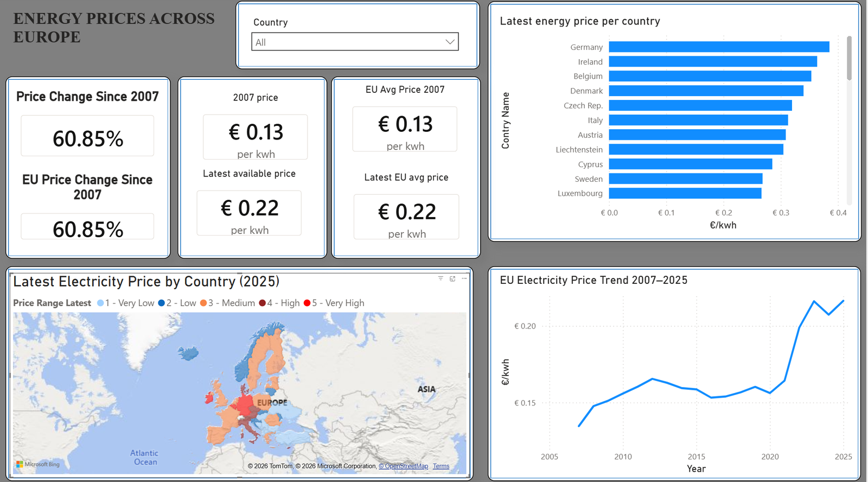Select the 5 - Very High legend marker
Viewport: 868px width, 482px height.
307,303
